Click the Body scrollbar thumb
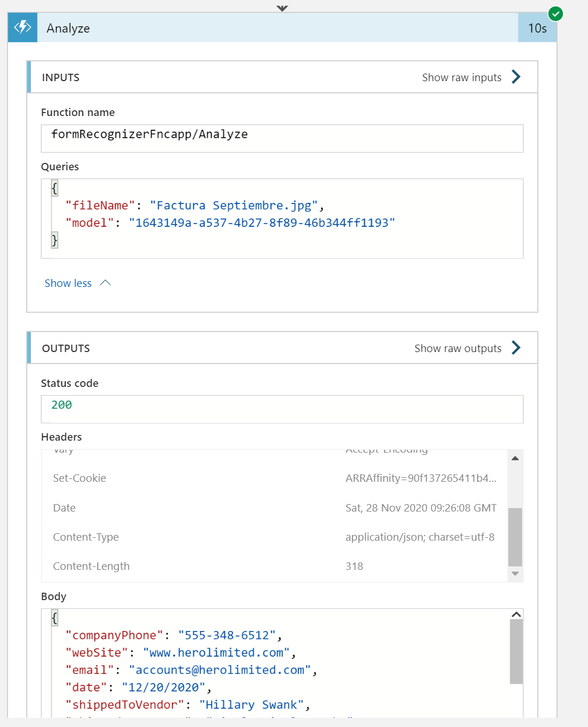This screenshot has width=588, height=727. (516, 652)
